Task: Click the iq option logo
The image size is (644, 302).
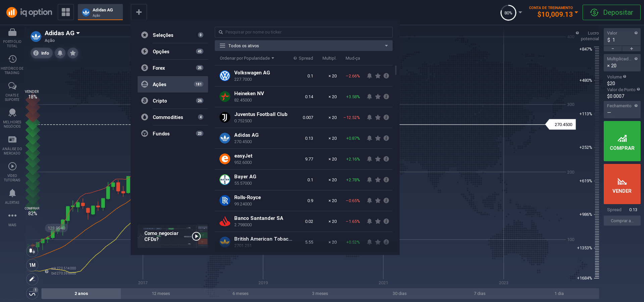Action: (x=29, y=12)
